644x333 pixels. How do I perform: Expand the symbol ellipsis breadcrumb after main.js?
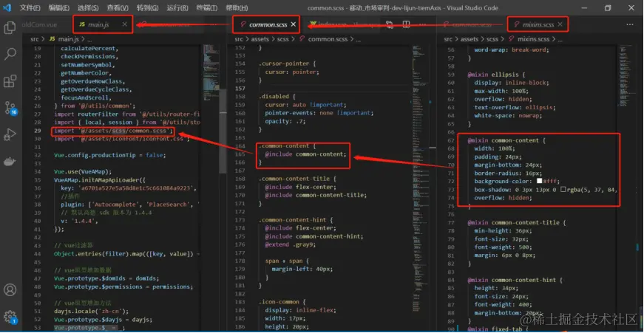[x=89, y=39]
